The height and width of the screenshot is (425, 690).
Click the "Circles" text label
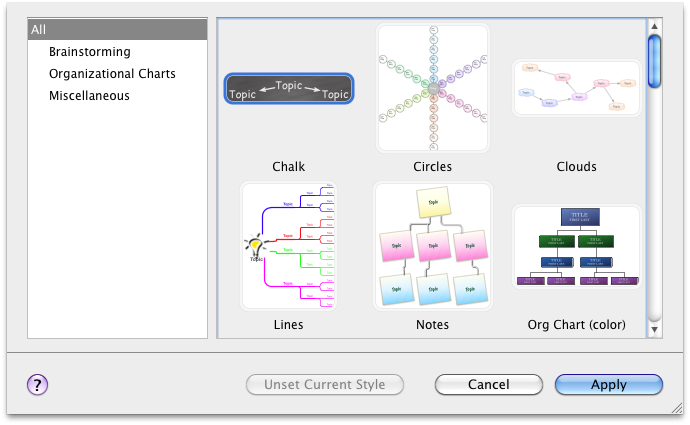432,167
